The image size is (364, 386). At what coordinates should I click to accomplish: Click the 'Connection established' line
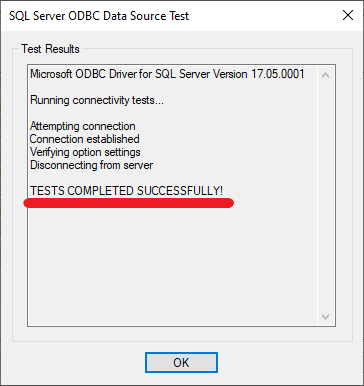(x=85, y=139)
